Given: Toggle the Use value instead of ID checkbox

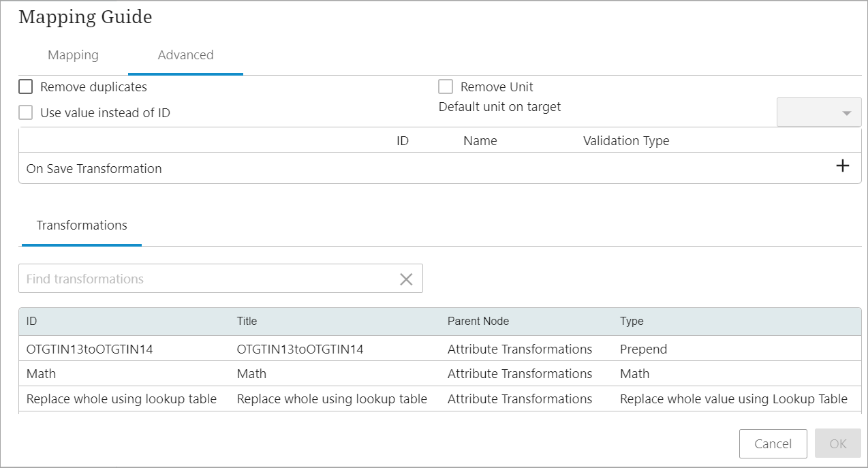Looking at the screenshot, I should coord(26,113).
